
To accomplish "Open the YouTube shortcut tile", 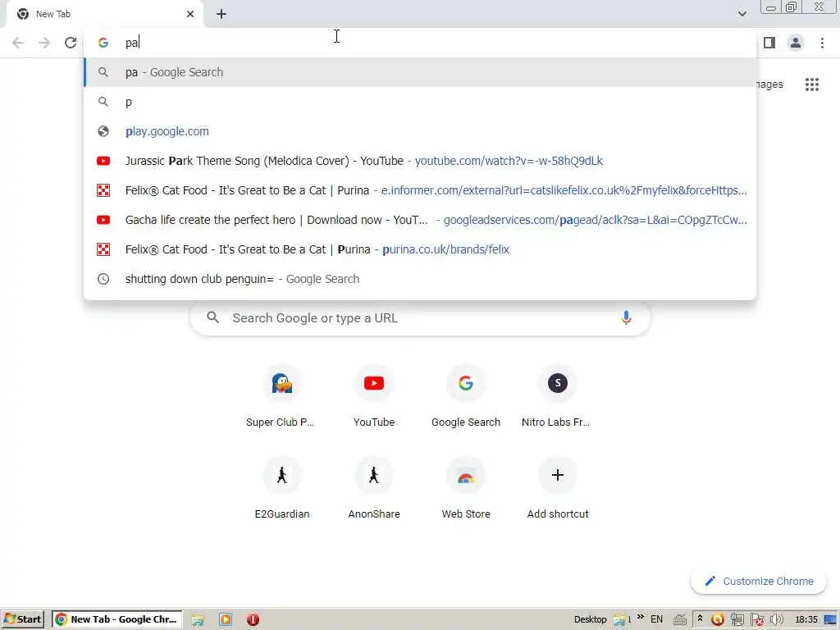I will pyautogui.click(x=374, y=396).
